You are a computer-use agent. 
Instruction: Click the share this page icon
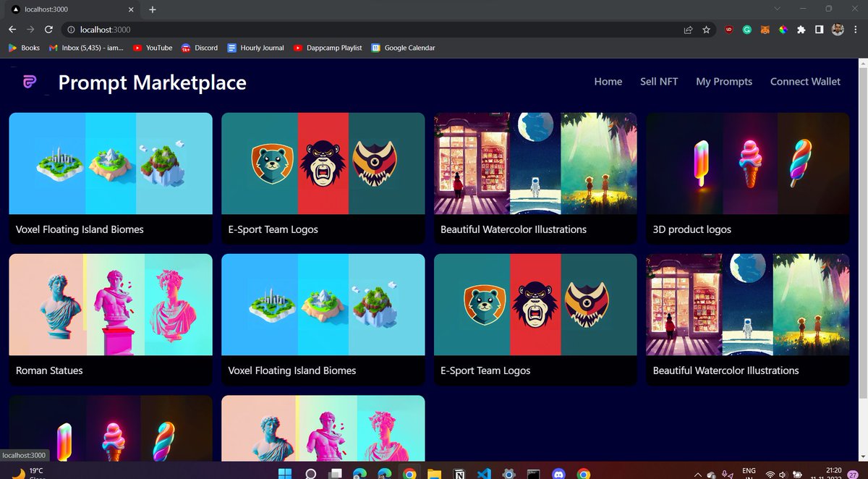(688, 30)
